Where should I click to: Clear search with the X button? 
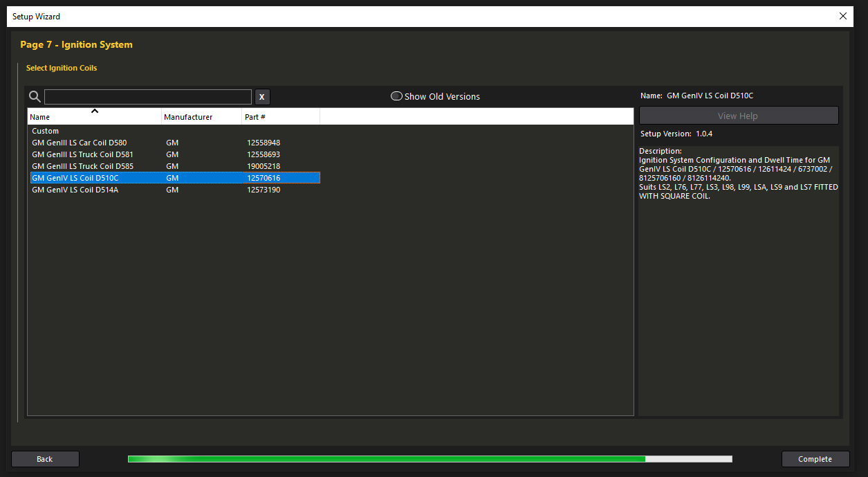pos(262,97)
